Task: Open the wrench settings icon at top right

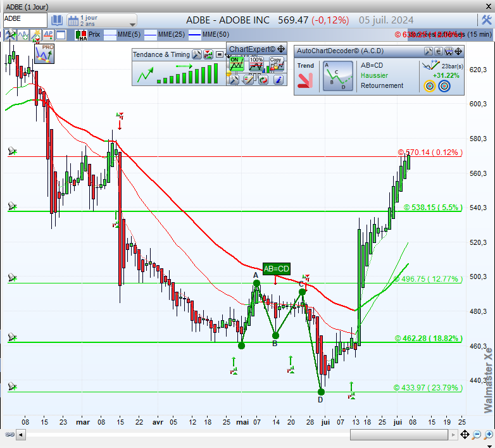Action: 486,20
